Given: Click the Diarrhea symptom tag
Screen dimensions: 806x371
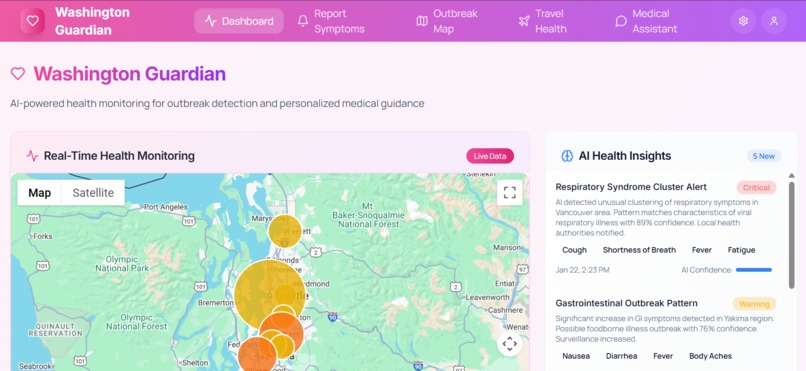Looking at the screenshot, I should pyautogui.click(x=621, y=356).
